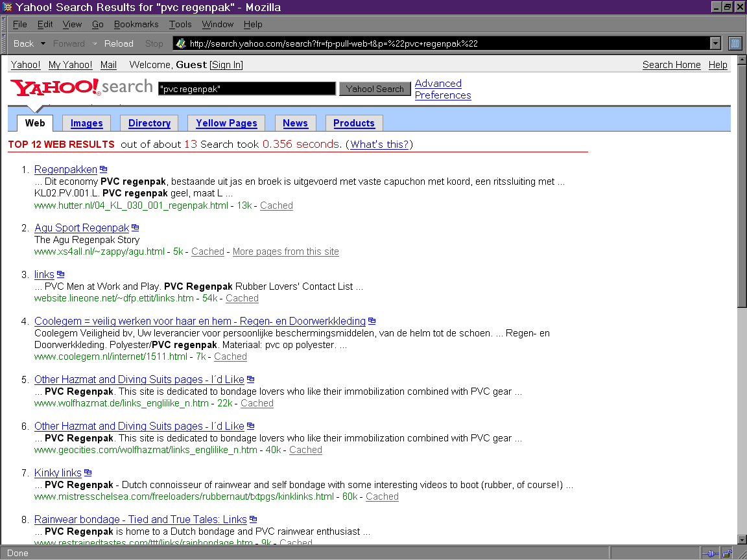Open new-window icon beside Rainwear bondage result
This screenshot has height=560, width=747.
254,520
